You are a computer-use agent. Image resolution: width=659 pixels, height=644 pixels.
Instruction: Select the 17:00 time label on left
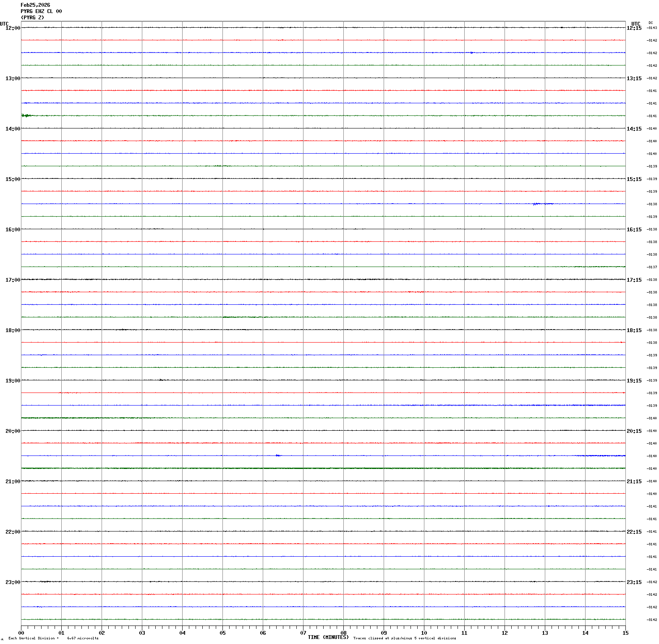click(13, 280)
